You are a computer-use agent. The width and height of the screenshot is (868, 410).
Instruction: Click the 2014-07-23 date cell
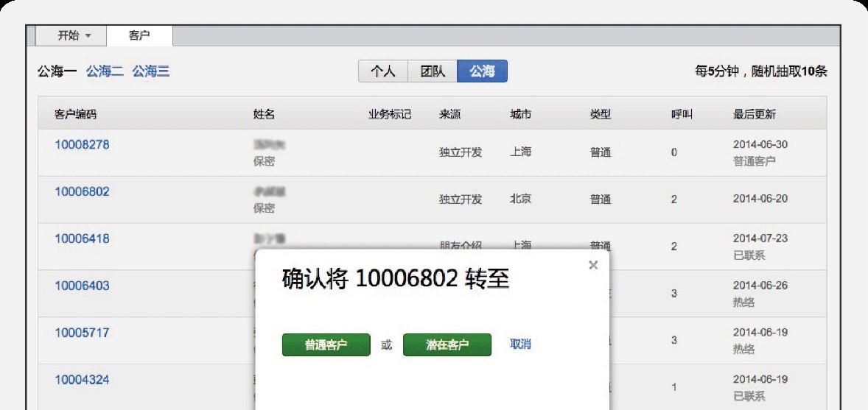click(x=760, y=238)
